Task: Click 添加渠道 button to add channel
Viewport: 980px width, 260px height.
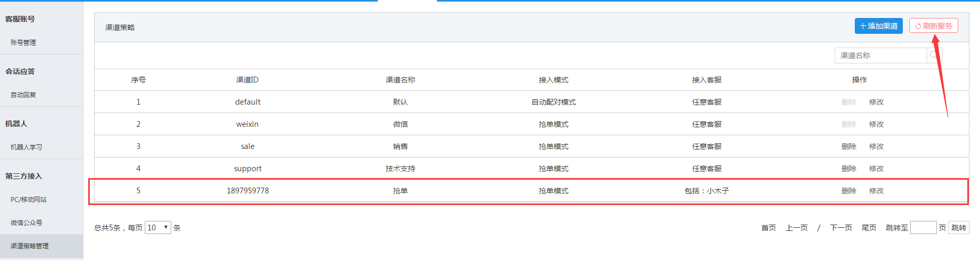Action: point(878,26)
